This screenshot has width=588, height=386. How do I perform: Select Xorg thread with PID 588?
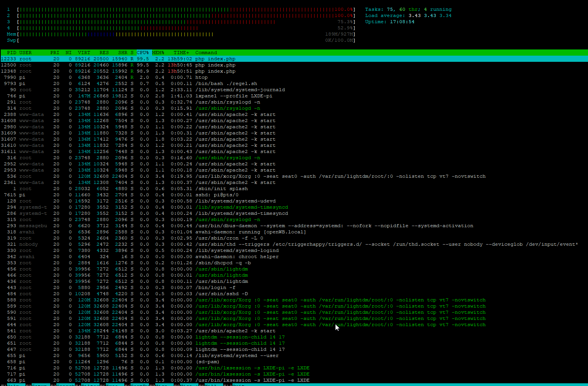294,300
